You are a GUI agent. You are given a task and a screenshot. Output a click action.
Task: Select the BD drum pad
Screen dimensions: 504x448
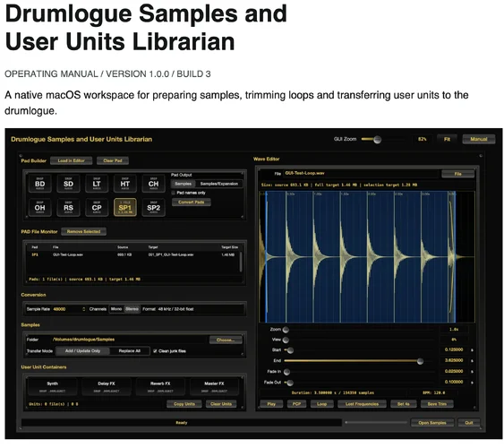[x=40, y=184]
